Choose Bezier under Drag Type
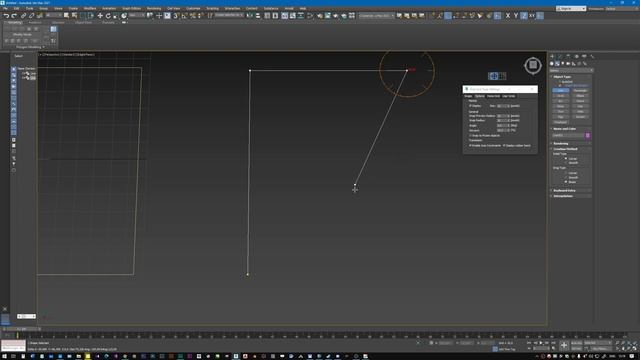 (566, 182)
